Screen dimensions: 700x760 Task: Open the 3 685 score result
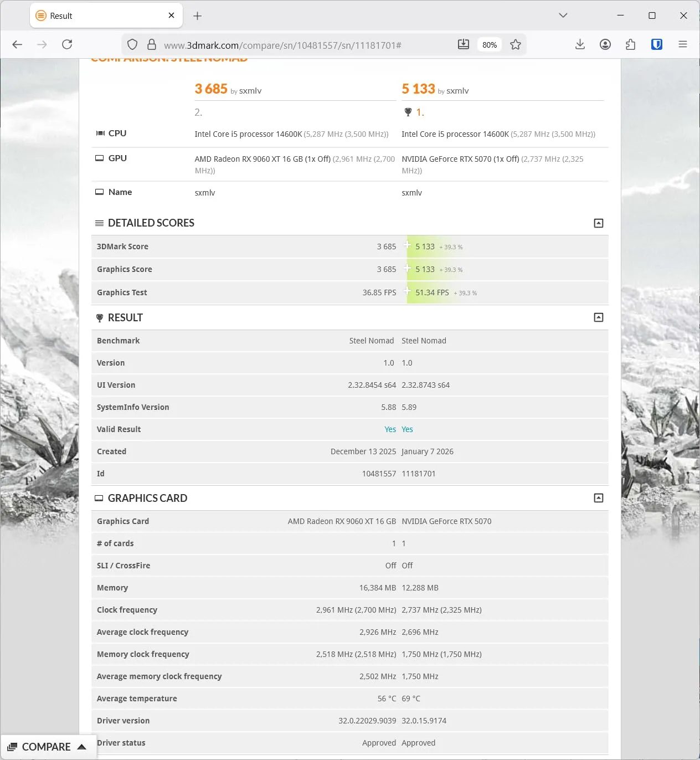[211, 89]
